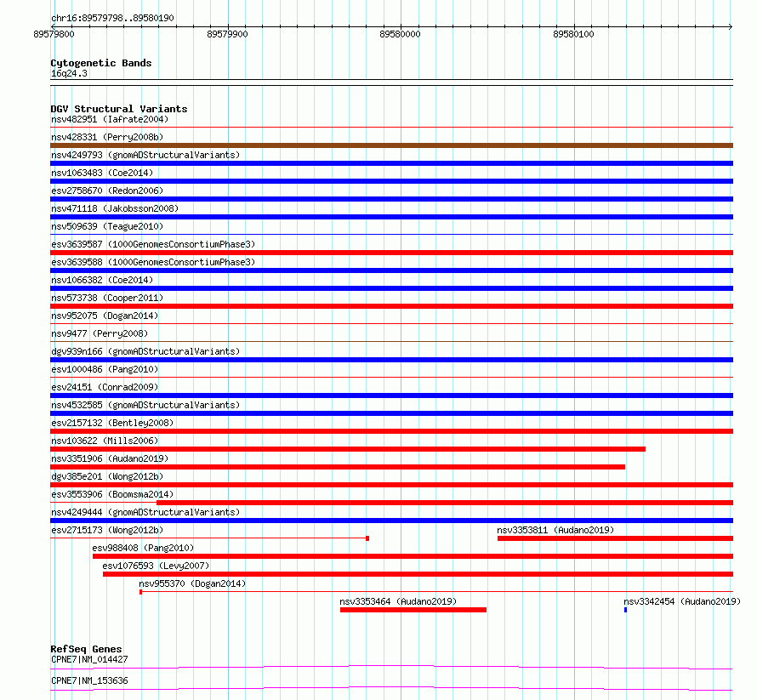Click esv2157132 (Bentley2008) label
Image resolution: width=757 pixels, height=700 pixels.
112,423
